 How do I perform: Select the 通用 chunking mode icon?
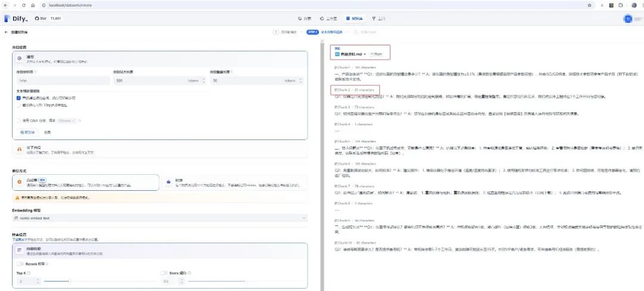(19, 58)
